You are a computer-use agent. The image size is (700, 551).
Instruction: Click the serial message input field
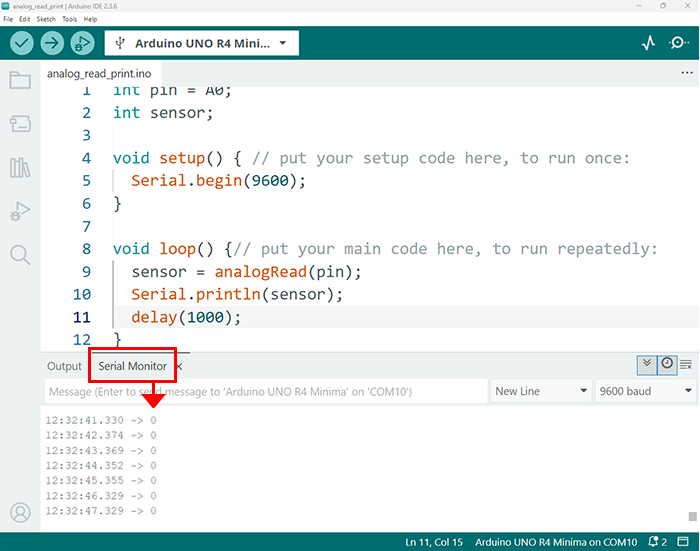(x=266, y=392)
